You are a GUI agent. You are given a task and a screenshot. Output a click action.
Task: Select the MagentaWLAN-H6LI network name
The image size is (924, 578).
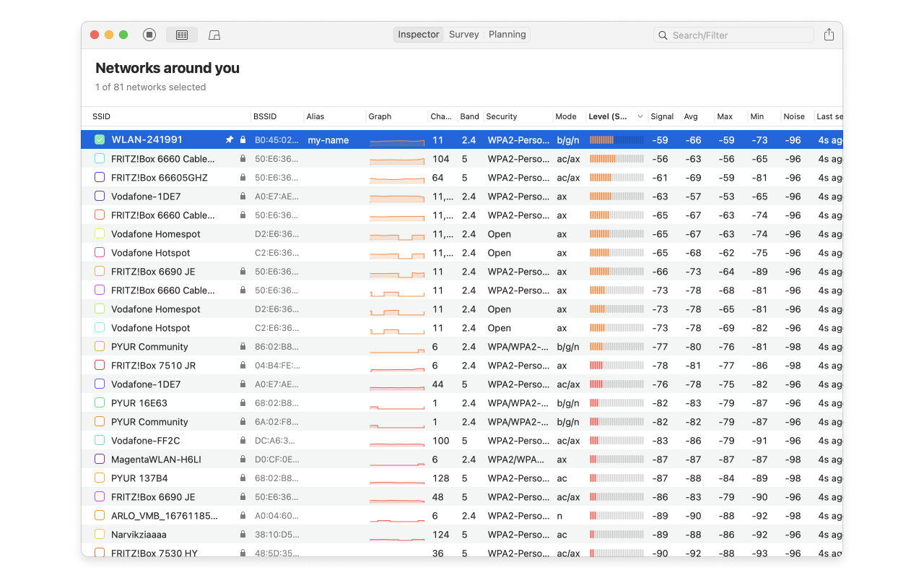point(156,459)
